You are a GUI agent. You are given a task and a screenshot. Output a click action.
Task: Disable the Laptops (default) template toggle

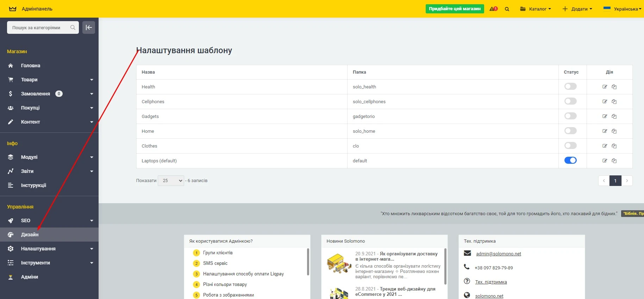(x=570, y=161)
